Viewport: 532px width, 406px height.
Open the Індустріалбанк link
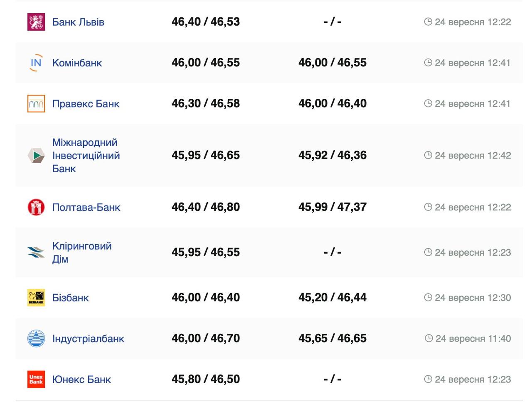pos(88,338)
